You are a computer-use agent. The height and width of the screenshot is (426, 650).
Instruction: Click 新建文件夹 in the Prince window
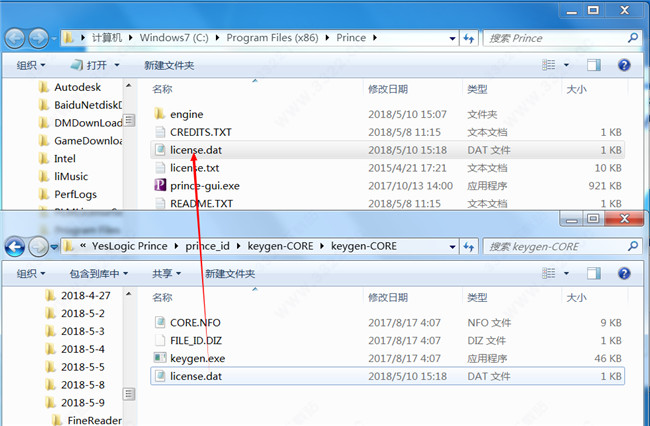(x=169, y=65)
